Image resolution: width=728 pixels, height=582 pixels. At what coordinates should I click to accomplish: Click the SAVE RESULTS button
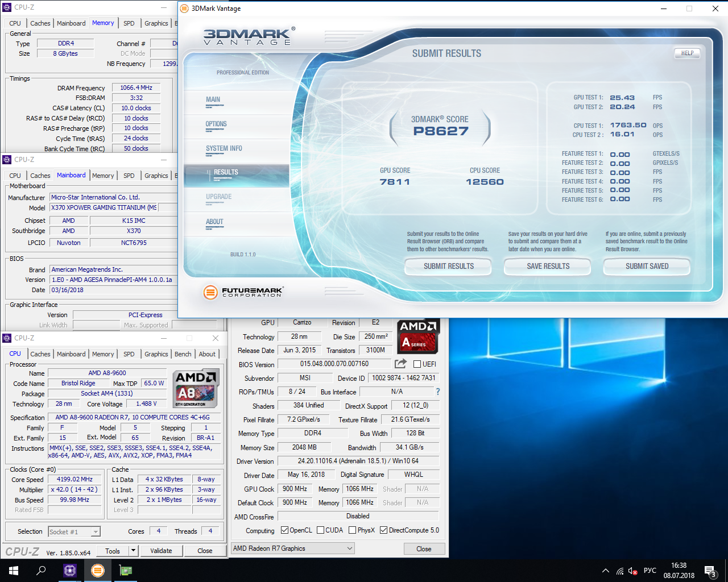[x=548, y=266]
